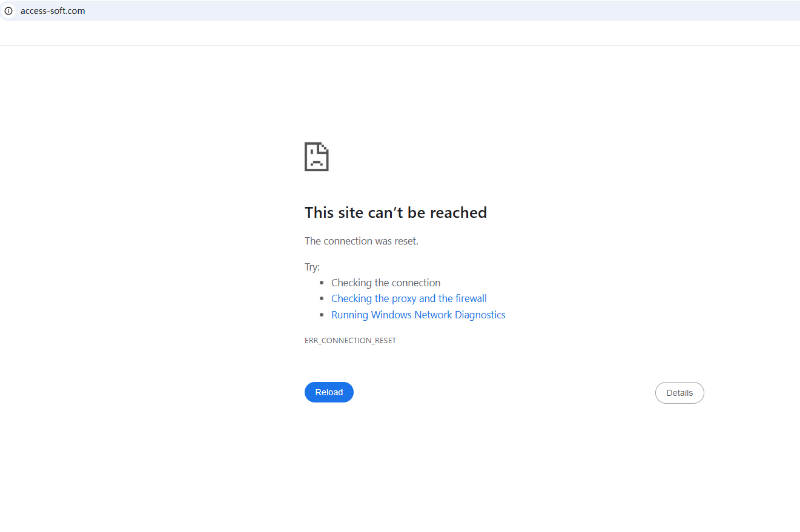Click the access-soft.com address bar URL
Screen dimensions: 800x532
(x=53, y=11)
